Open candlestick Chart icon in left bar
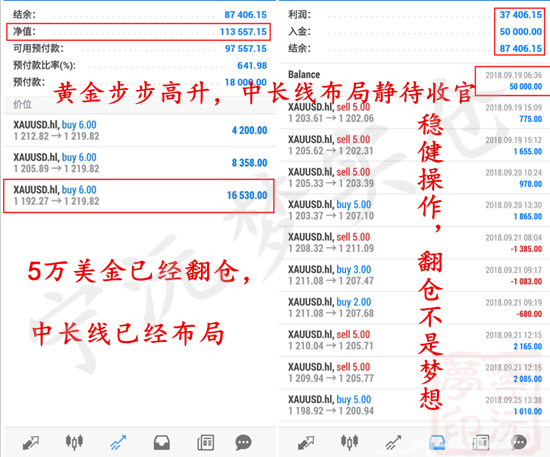Image resolution: width=550 pixels, height=457 pixels. tap(74, 442)
